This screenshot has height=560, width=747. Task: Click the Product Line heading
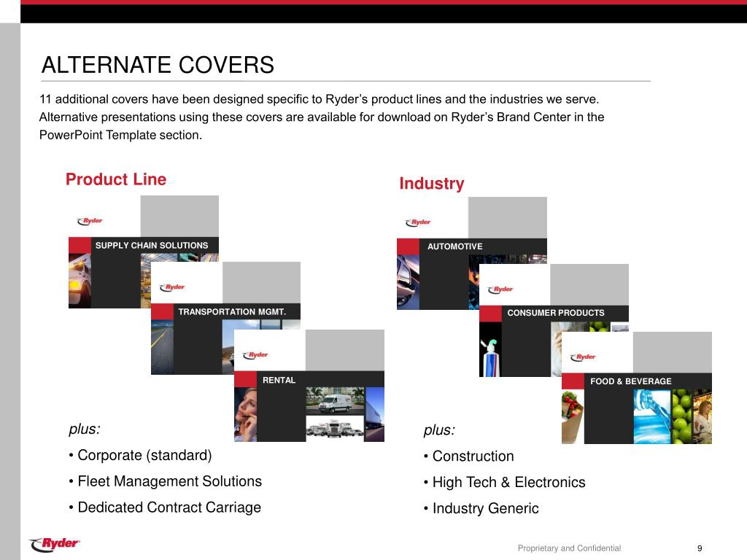(x=116, y=179)
